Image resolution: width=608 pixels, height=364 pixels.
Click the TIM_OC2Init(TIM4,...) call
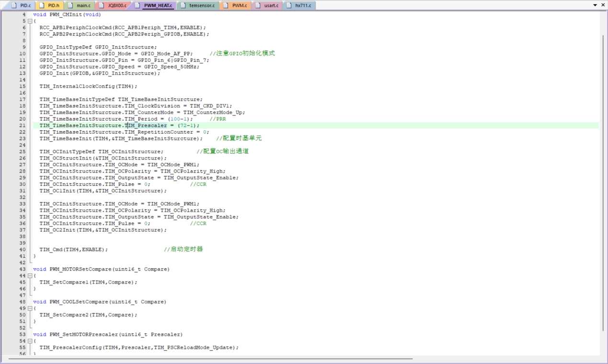103,230
